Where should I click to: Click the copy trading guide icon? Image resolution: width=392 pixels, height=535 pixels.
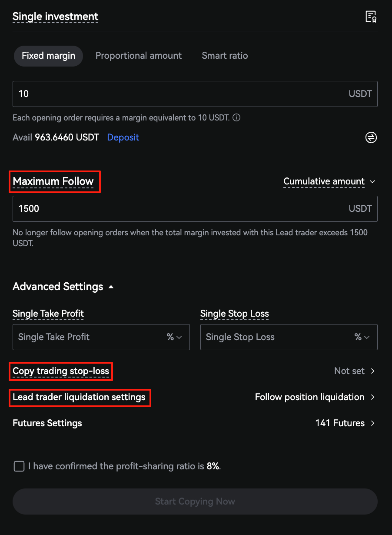pos(371,17)
